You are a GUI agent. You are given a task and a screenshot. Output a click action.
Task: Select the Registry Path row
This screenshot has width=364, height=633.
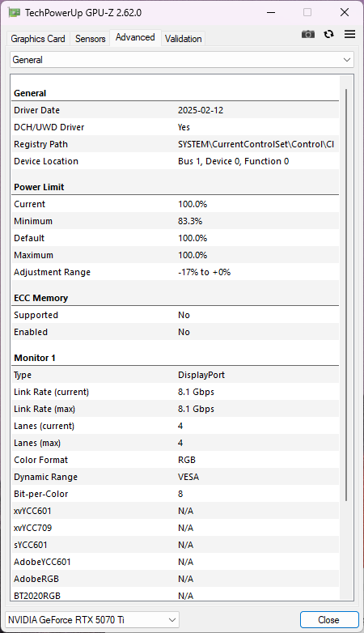(176, 144)
